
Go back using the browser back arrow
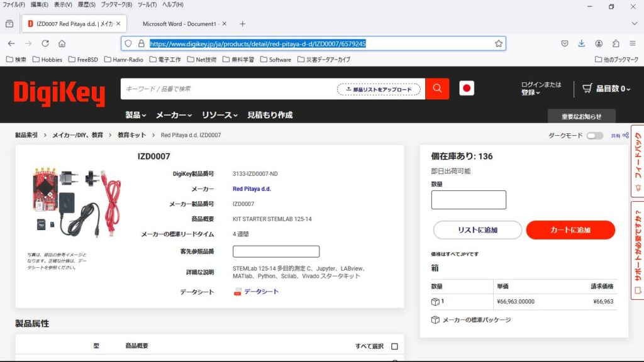click(x=11, y=43)
